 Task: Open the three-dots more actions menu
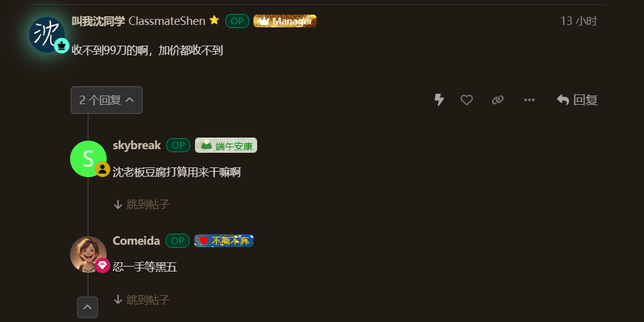pyautogui.click(x=529, y=100)
